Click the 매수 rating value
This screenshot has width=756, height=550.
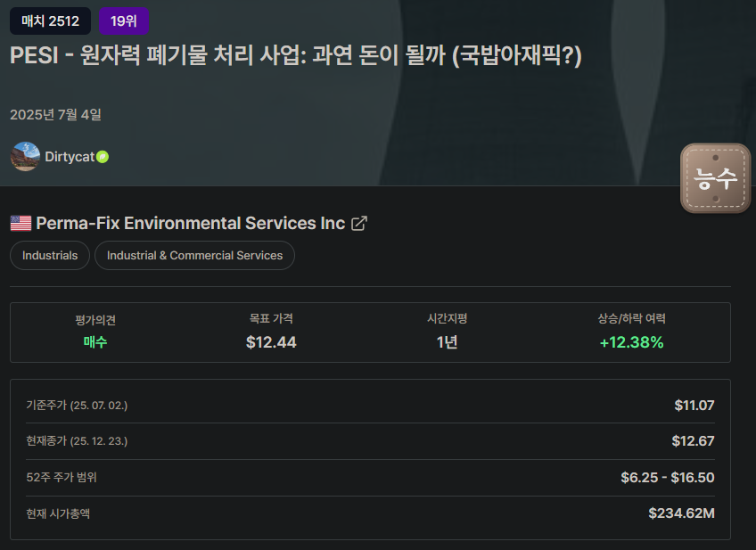95,342
